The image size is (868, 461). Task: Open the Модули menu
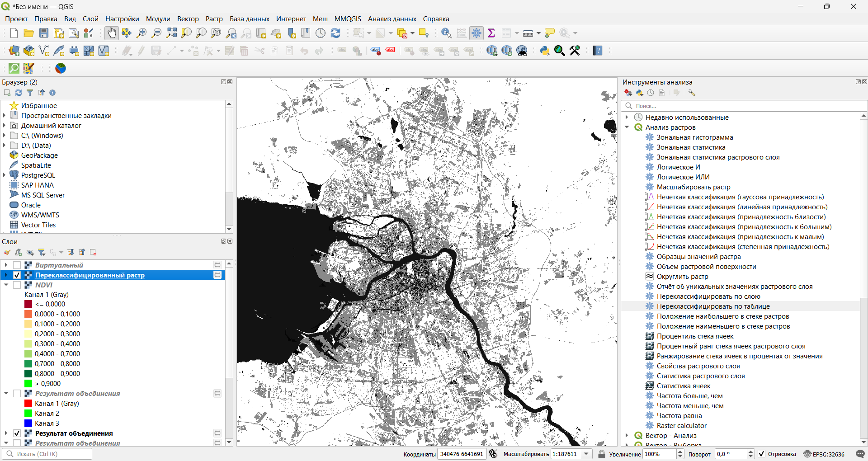click(x=158, y=19)
